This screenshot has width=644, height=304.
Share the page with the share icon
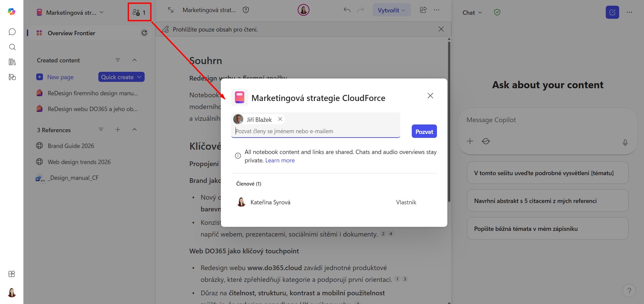pos(423,10)
